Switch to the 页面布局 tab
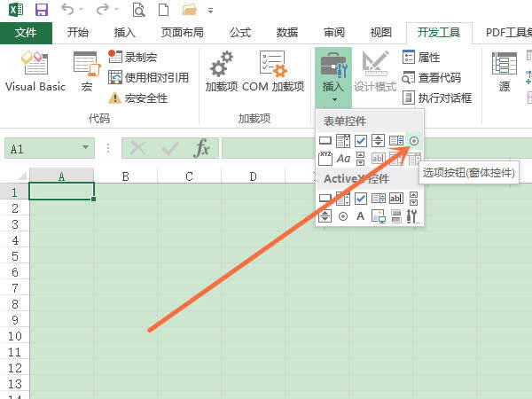532x399 pixels. pos(183,33)
